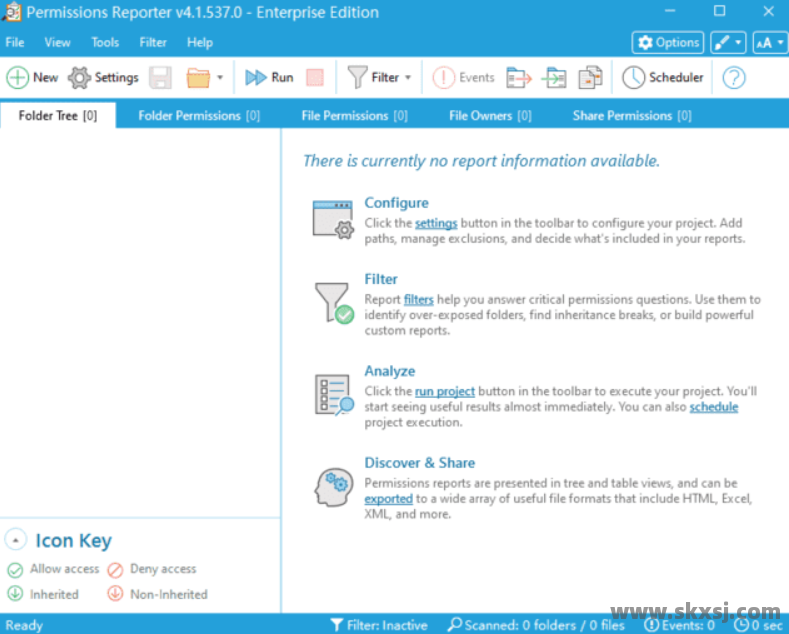The width and height of the screenshot is (789, 634).
Task: Click the red Stop square icon
Action: [x=314, y=77]
